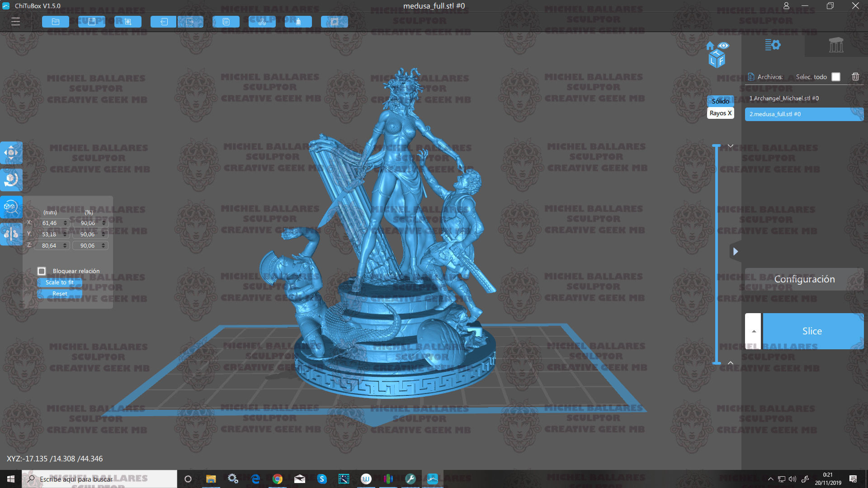Collapse the right side panel arrow

coord(736,251)
